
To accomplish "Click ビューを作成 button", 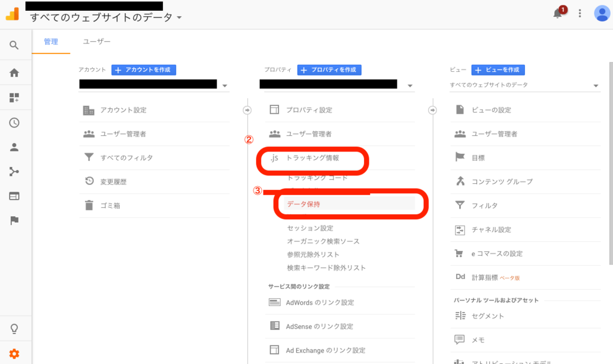I will tap(498, 70).
